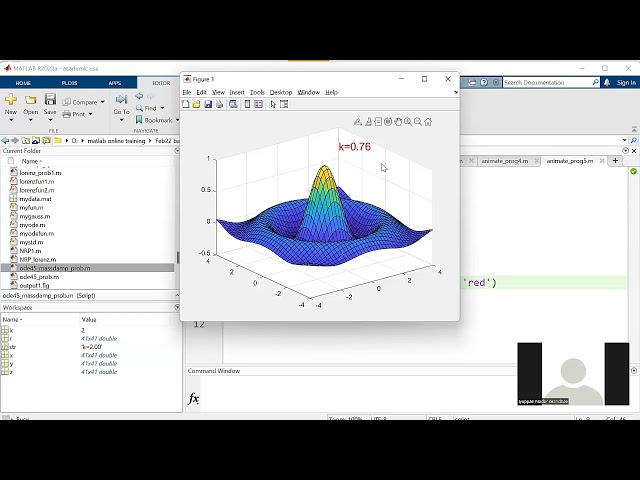Viewport: 640px width, 480px height.
Task: Insert a legend via Figure 1 toolbar icon
Action: (x=258, y=104)
